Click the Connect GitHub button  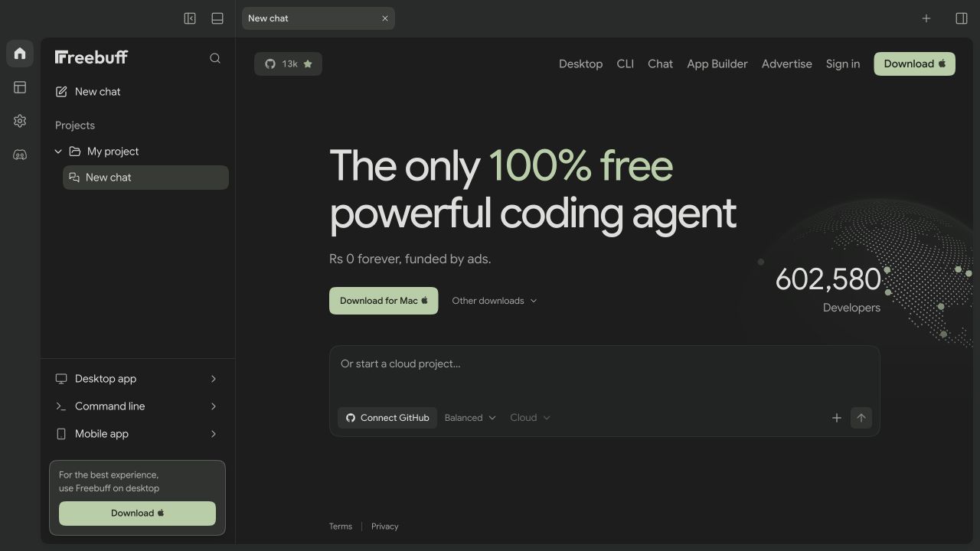(x=387, y=418)
